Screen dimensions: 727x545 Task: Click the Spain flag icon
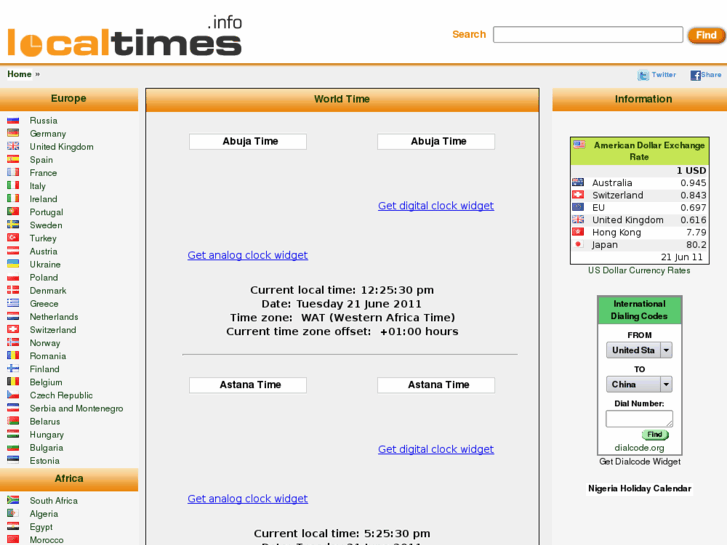tap(13, 159)
